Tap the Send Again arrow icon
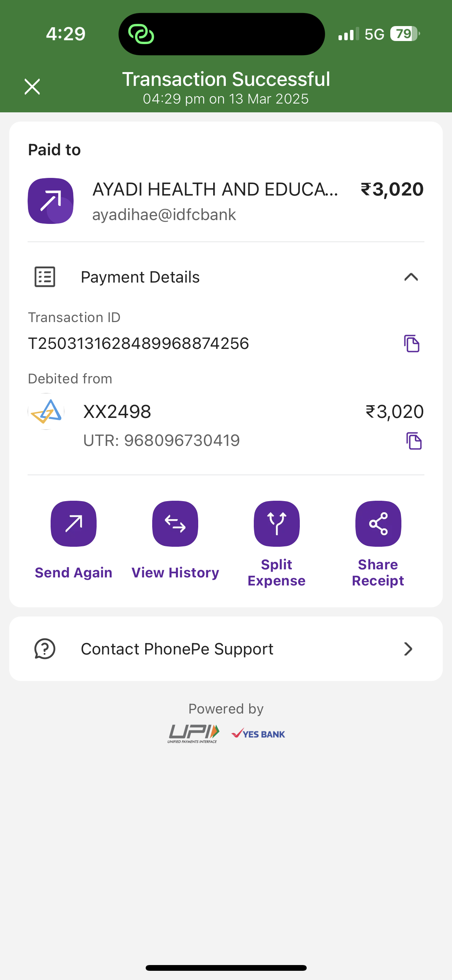 (x=73, y=523)
